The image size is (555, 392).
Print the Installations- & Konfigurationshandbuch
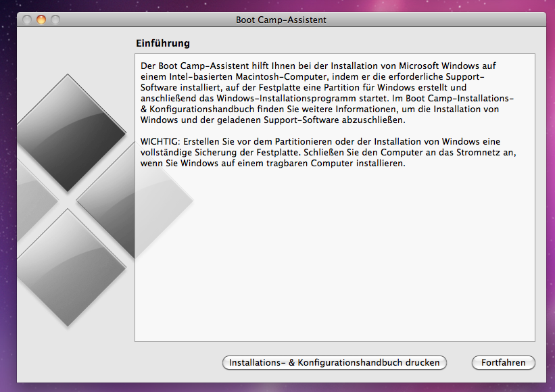(334, 363)
